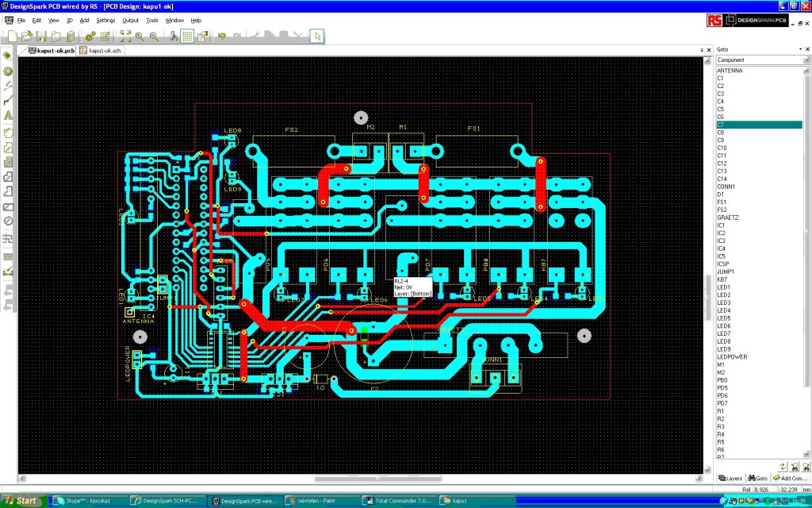The width and height of the screenshot is (812, 508).
Task: Select the Add Track tool in sidebar
Action: [8, 101]
